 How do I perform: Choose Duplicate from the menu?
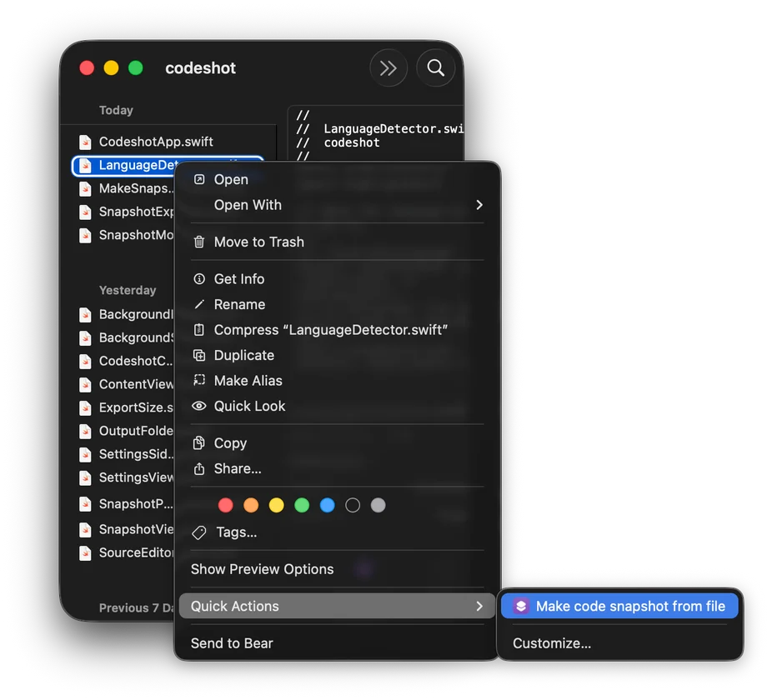point(337,355)
